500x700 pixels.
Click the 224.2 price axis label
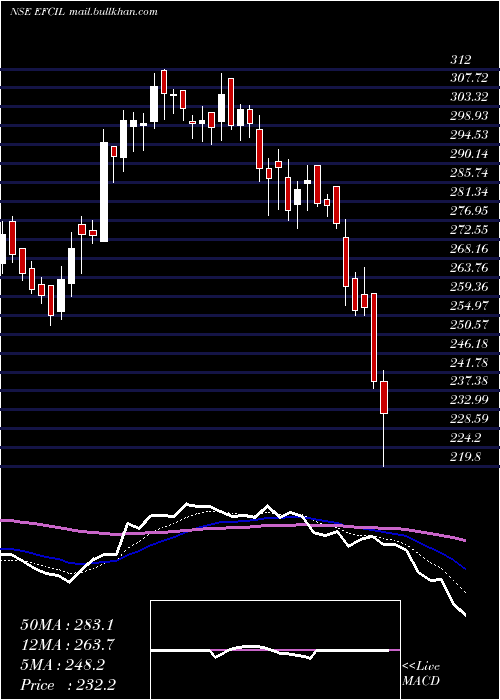[x=465, y=438]
